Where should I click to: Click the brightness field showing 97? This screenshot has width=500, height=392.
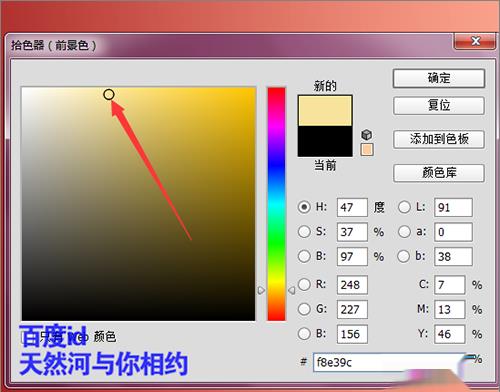point(352,256)
